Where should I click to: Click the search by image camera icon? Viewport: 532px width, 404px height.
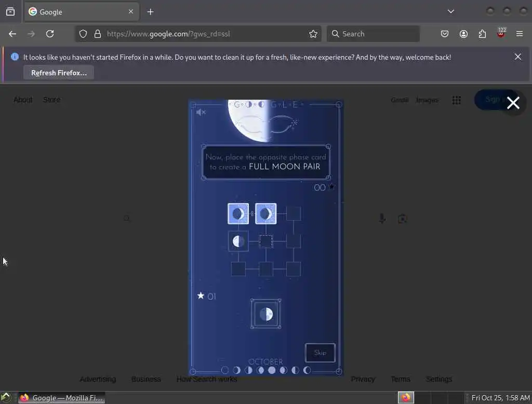point(403,219)
